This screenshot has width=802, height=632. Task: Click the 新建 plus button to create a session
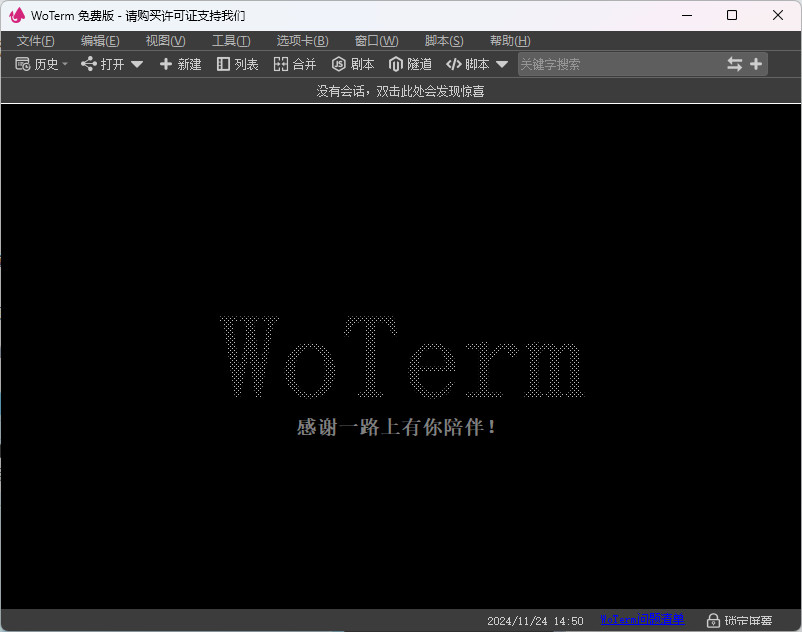tap(181, 64)
